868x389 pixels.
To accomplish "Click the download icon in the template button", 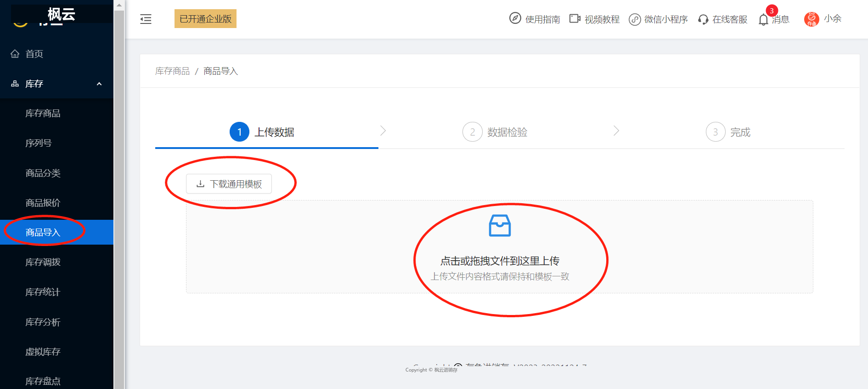I will click(200, 184).
